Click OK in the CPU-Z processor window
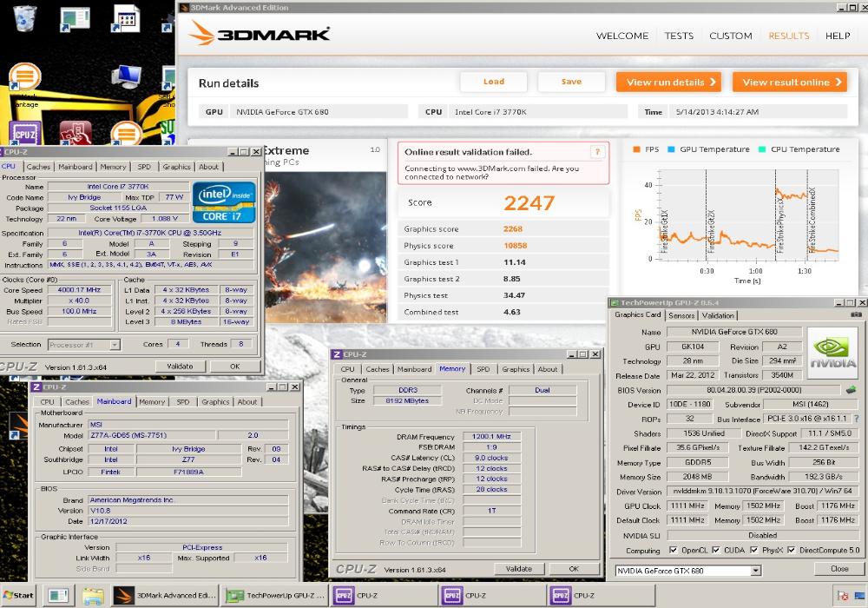Viewport: 868px width, 608px height. 234,366
